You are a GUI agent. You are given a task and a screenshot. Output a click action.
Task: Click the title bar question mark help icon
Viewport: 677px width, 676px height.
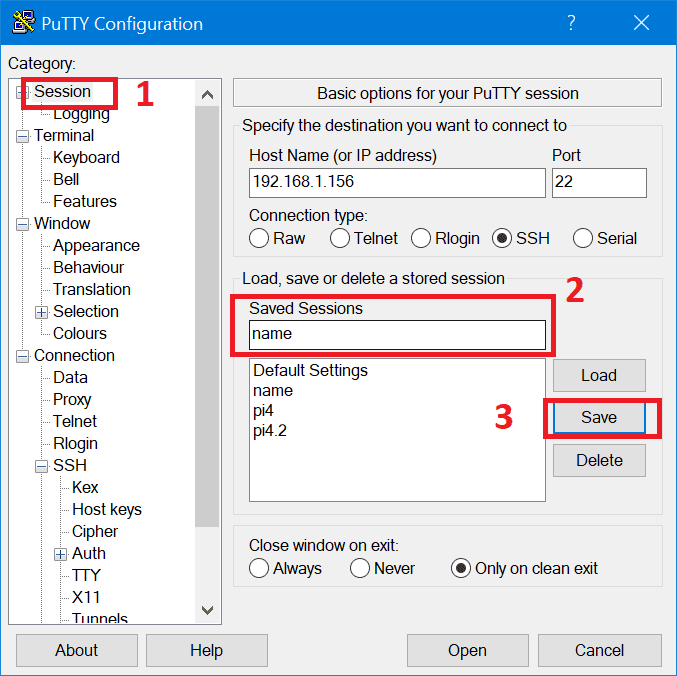pyautogui.click(x=571, y=23)
